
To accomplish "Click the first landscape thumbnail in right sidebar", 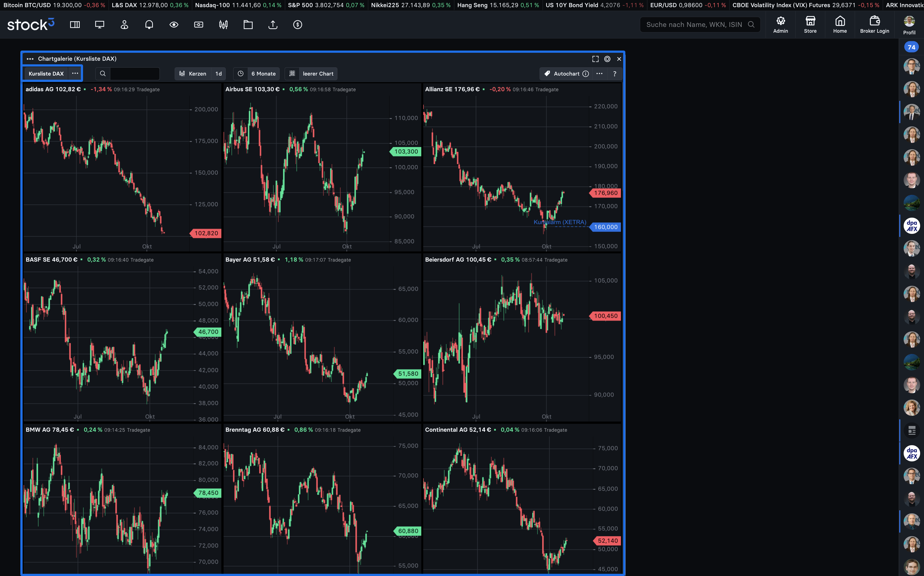I will pos(911,203).
